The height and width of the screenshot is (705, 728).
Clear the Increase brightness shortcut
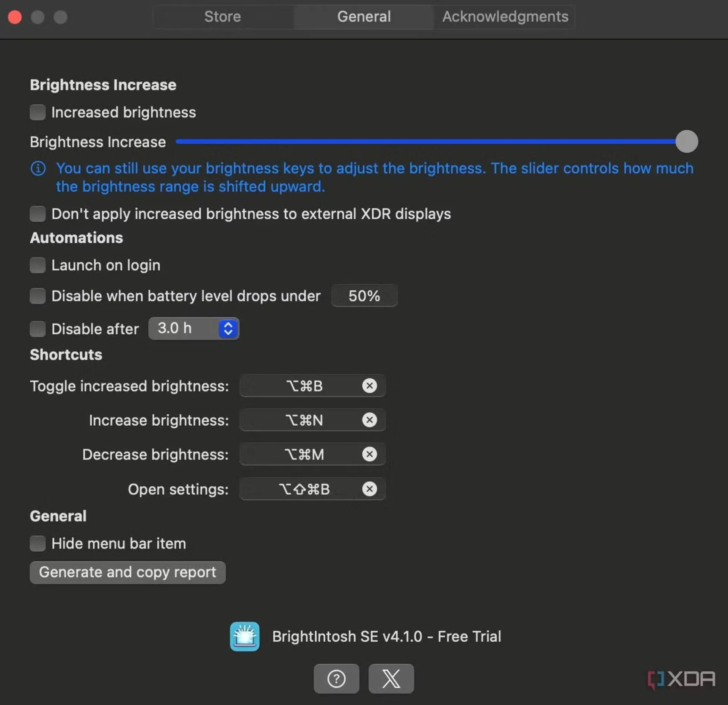tap(370, 420)
